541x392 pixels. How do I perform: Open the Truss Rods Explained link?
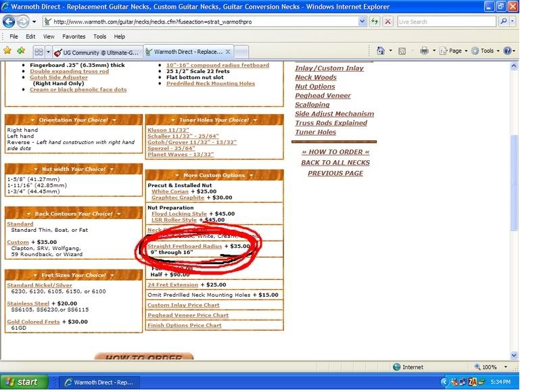point(331,123)
